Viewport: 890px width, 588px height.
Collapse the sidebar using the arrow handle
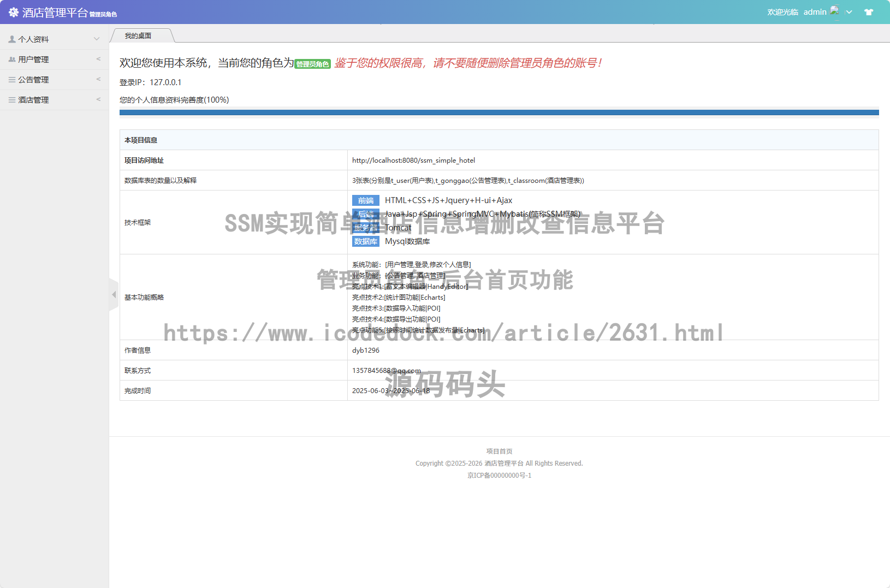[114, 295]
